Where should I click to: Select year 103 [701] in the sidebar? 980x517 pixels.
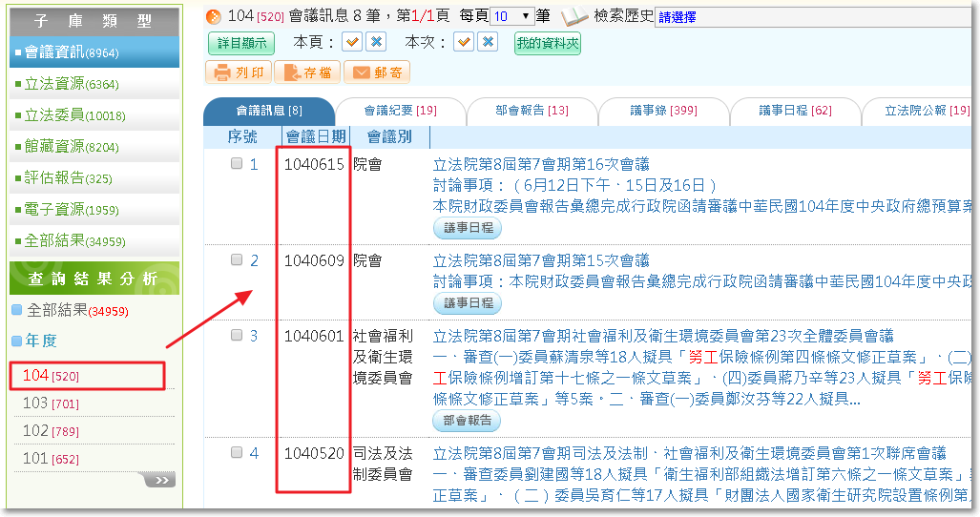point(51,403)
